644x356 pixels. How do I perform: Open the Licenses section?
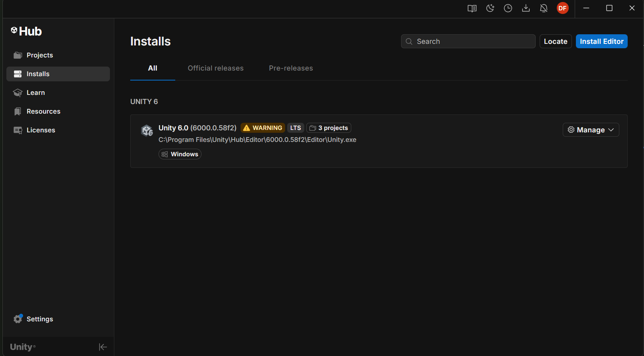58,130
